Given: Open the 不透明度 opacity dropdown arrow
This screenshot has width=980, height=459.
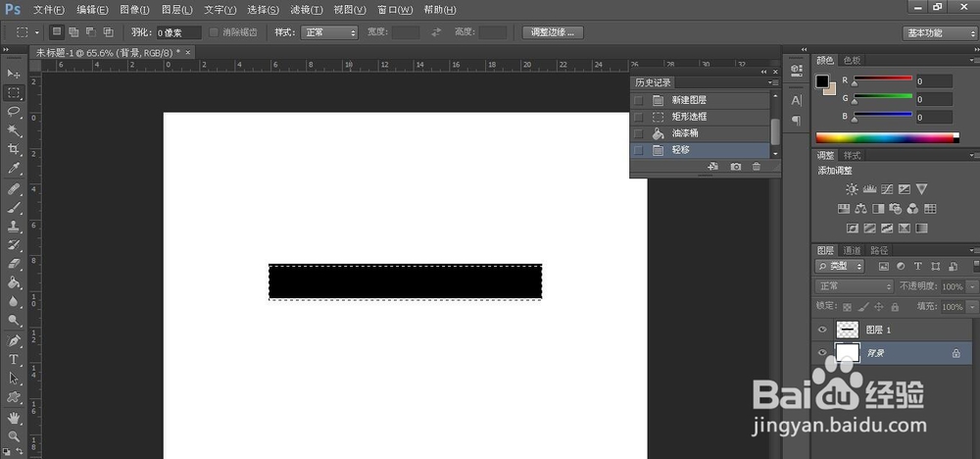Looking at the screenshot, I should click(x=971, y=286).
